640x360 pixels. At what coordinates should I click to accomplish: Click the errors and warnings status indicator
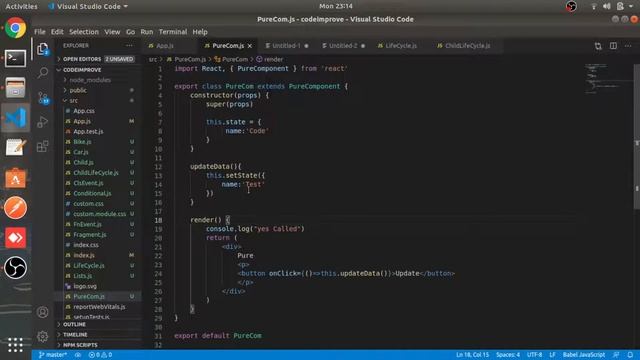tap(100, 355)
